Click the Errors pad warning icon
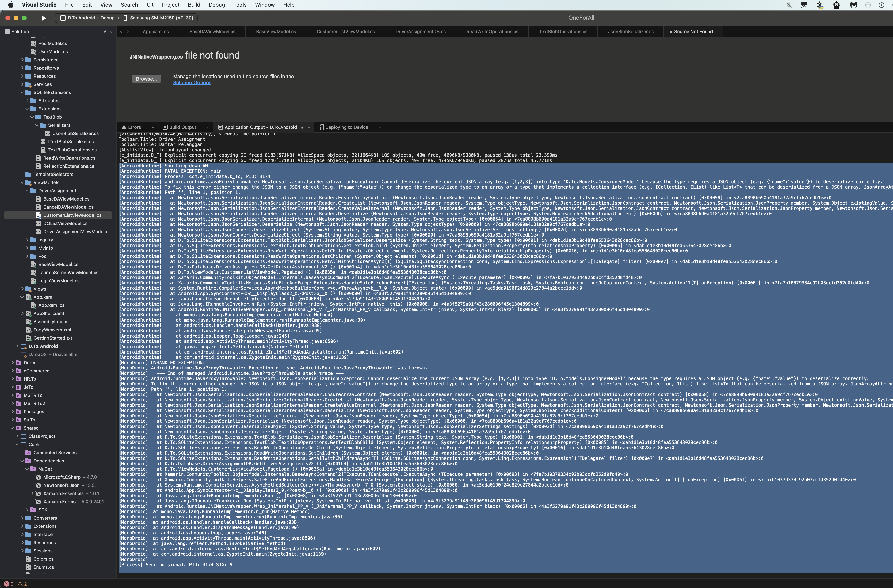Viewport: 893px width, 588px height. (x=124, y=127)
